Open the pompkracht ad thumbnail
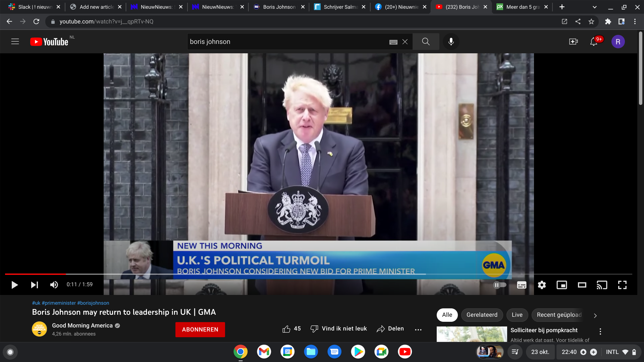This screenshot has height=362, width=644. (472, 334)
